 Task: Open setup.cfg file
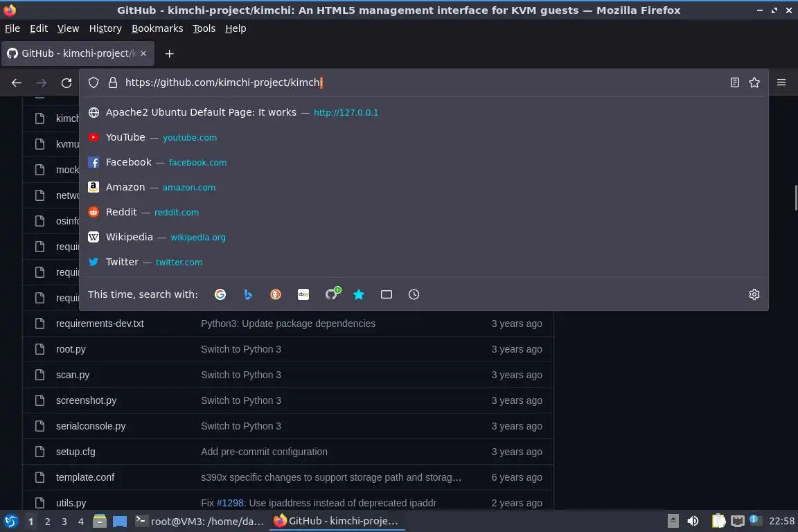pyautogui.click(x=76, y=452)
